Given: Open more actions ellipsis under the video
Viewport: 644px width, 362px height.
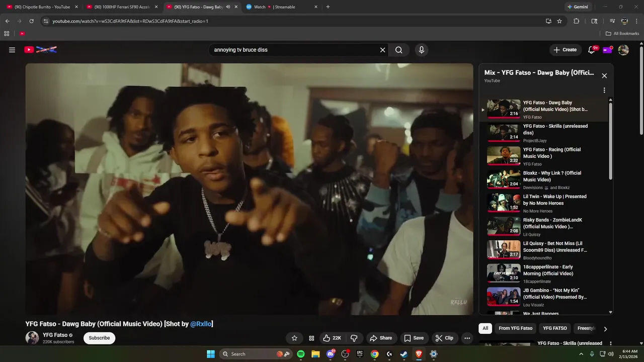Looking at the screenshot, I should (x=467, y=338).
